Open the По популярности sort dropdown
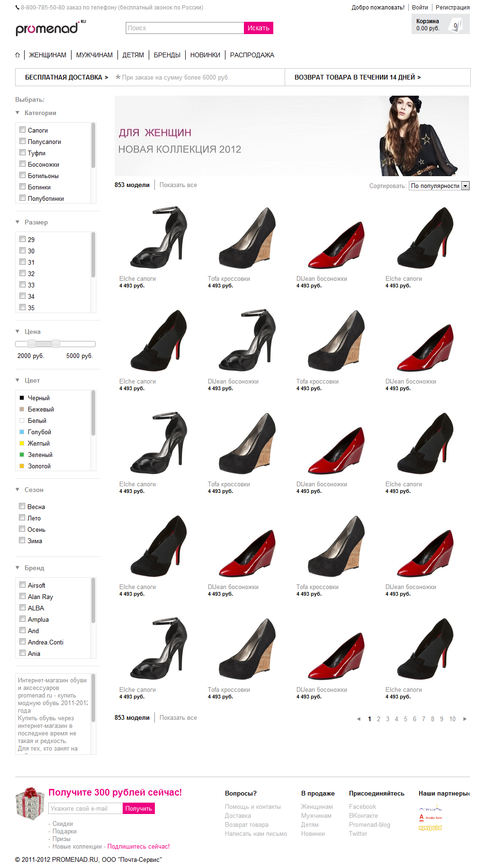This screenshot has height=868, width=485. click(x=439, y=186)
